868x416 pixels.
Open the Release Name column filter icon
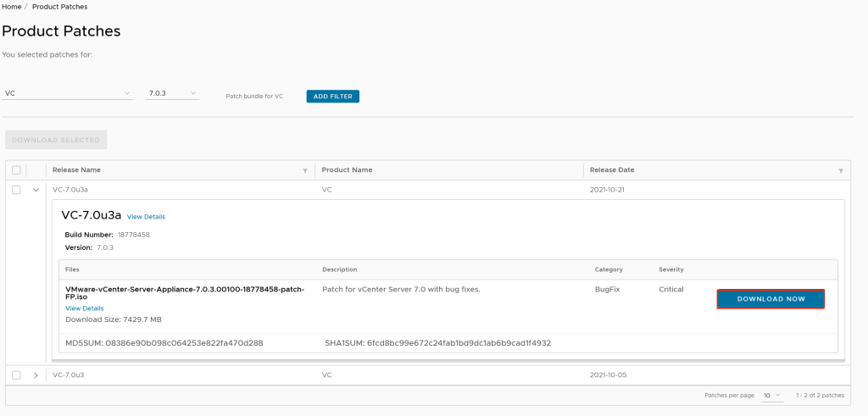[x=305, y=170]
